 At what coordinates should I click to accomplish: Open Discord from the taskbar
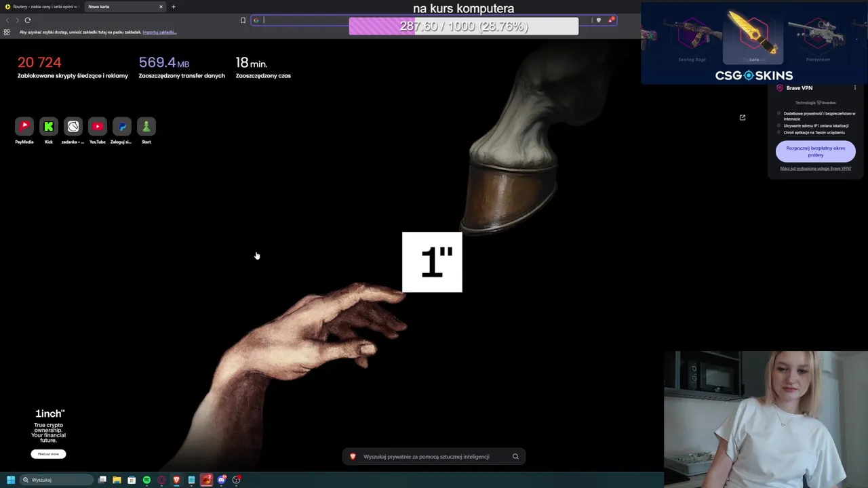(x=221, y=480)
